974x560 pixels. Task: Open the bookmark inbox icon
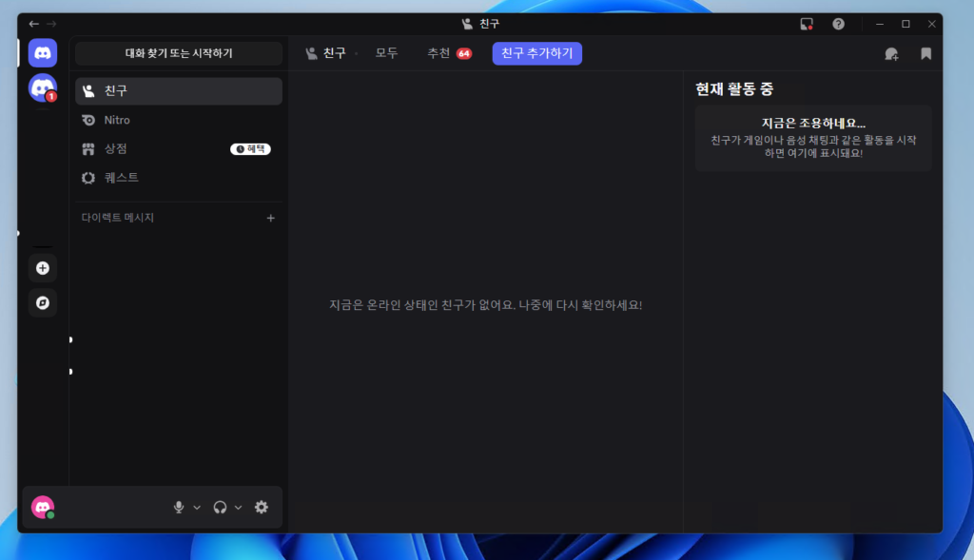(x=925, y=54)
